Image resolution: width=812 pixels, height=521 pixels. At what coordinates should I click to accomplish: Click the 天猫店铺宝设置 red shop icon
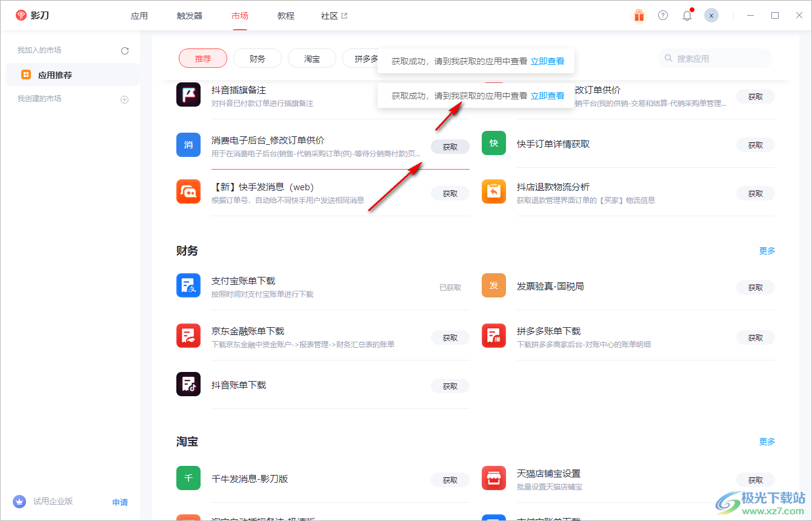[494, 478]
